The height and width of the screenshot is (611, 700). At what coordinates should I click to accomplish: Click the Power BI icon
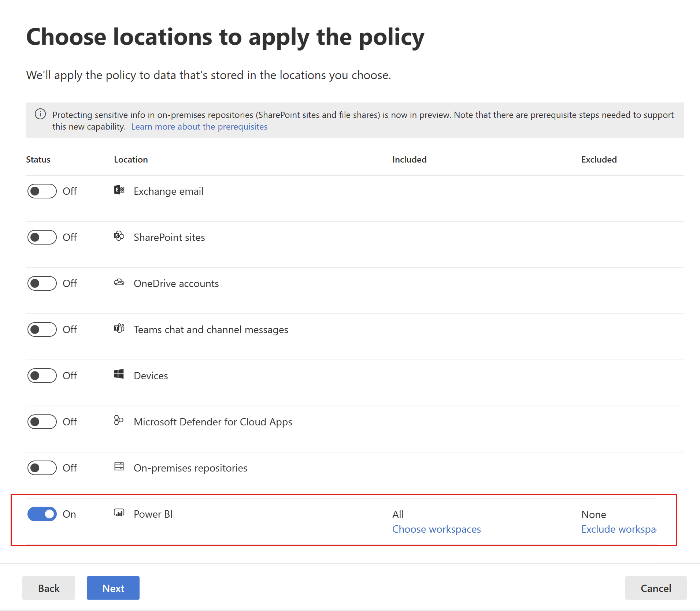coord(119,513)
